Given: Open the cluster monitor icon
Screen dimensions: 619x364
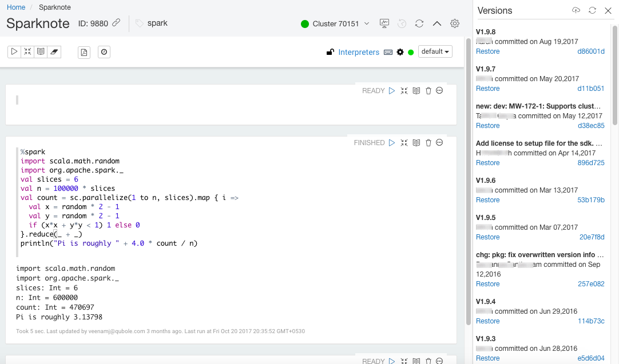Looking at the screenshot, I should 384,23.
